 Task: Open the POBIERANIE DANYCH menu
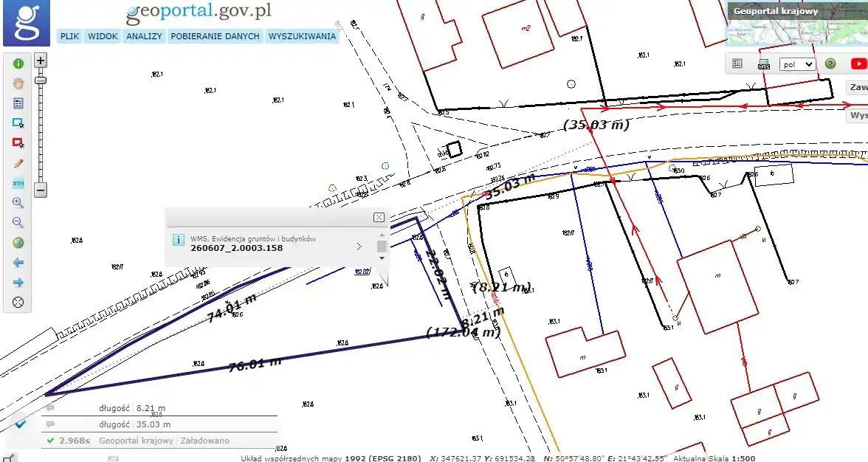(x=215, y=36)
